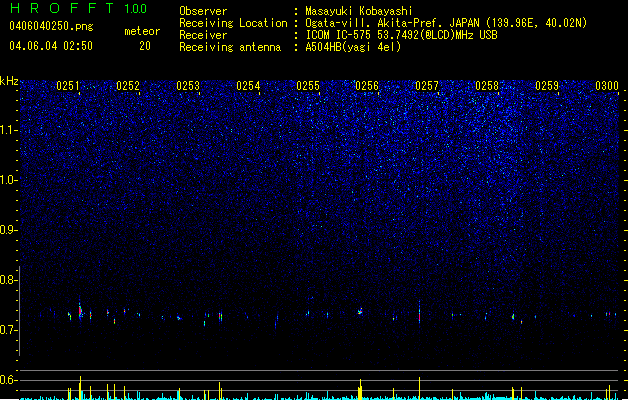Screen dimensions: 629x400
Task: Click the tall vertical meteor echo at 0257
Action: (x=420, y=313)
